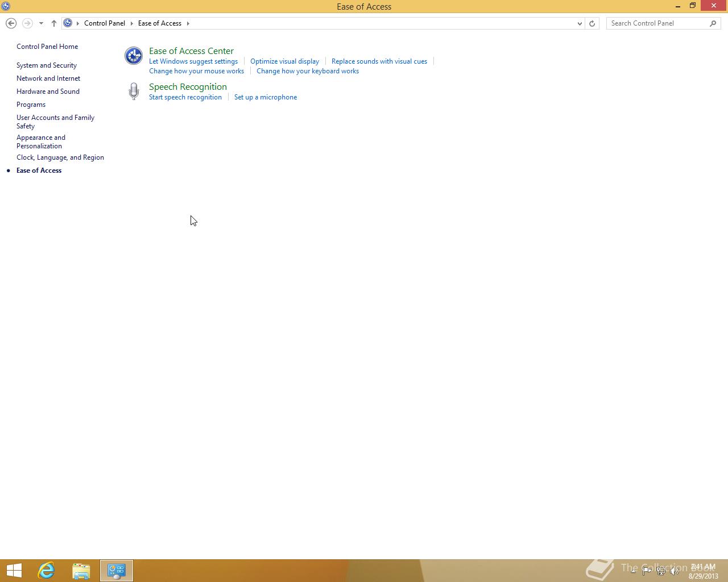Go back using the back arrow
Screen dimensions: 728x582
(x=11, y=23)
